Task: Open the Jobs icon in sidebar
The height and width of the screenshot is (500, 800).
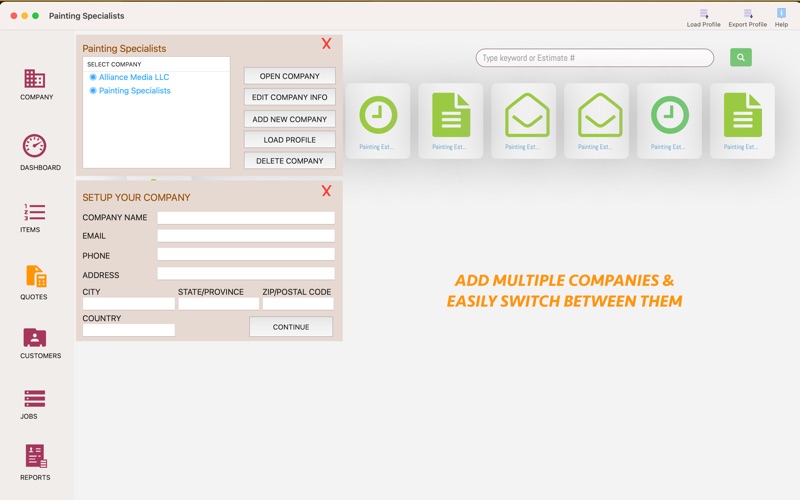Action: (35, 398)
